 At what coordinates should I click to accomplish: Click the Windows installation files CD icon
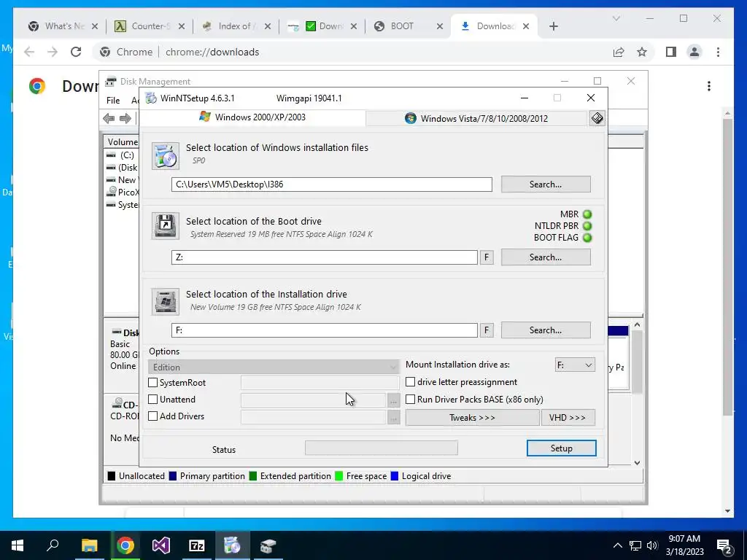coord(166,156)
